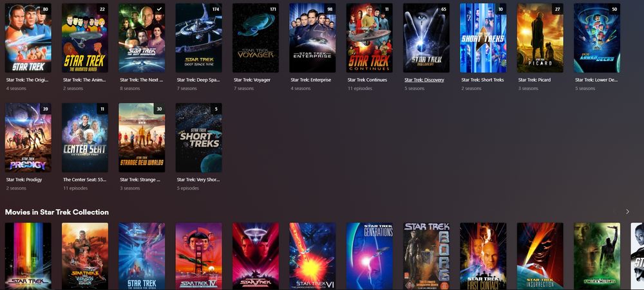Open the Star Trek Continues poster
644x290 pixels.
370,38
